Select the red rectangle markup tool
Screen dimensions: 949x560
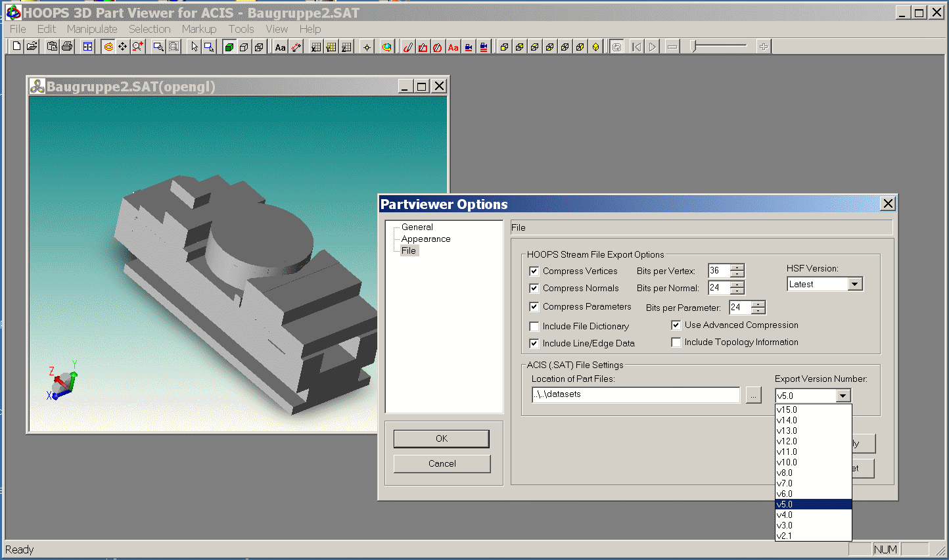(x=423, y=47)
